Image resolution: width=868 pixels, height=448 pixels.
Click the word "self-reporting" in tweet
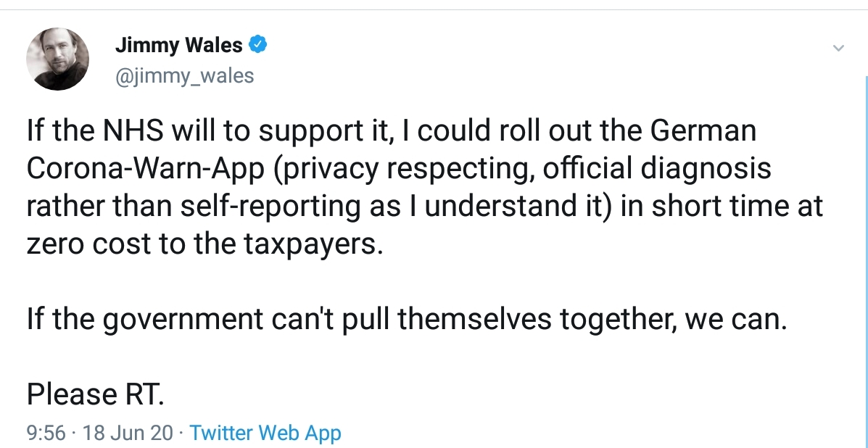pos(270,207)
